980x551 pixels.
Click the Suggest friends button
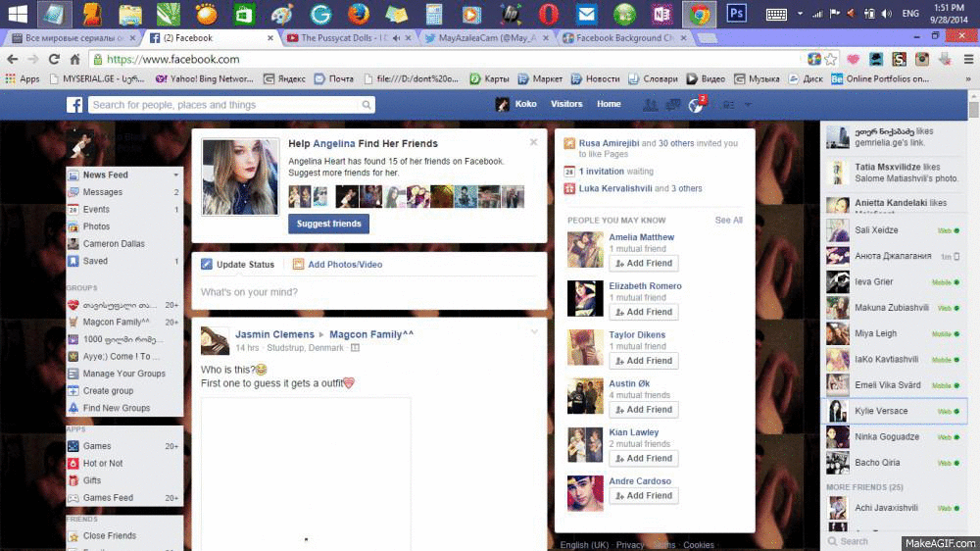tap(328, 224)
